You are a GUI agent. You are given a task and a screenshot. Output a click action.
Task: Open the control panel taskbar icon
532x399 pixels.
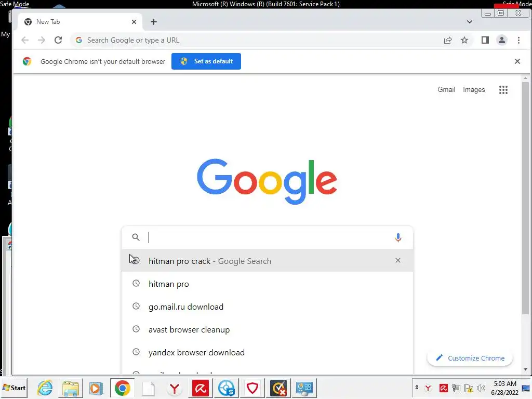tap(304, 388)
